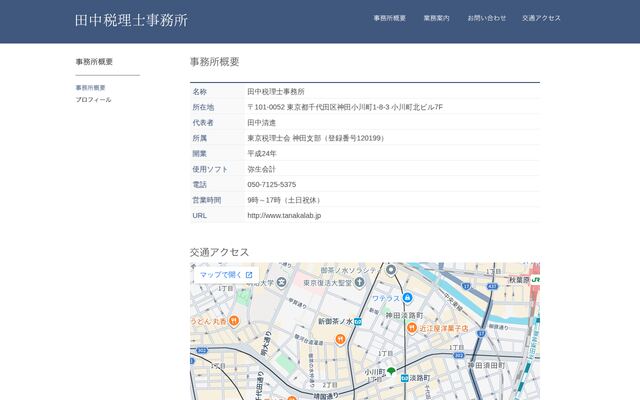Viewport: 640px width, 400px height.
Task: Click the 平成24年 opening year value
Action: (x=262, y=153)
